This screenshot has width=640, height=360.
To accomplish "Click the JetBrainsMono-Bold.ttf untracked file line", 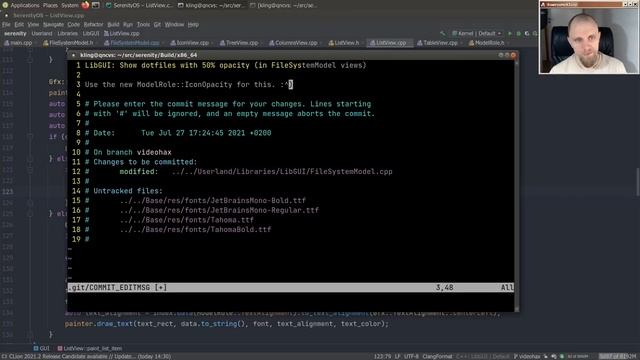I will (195, 200).
